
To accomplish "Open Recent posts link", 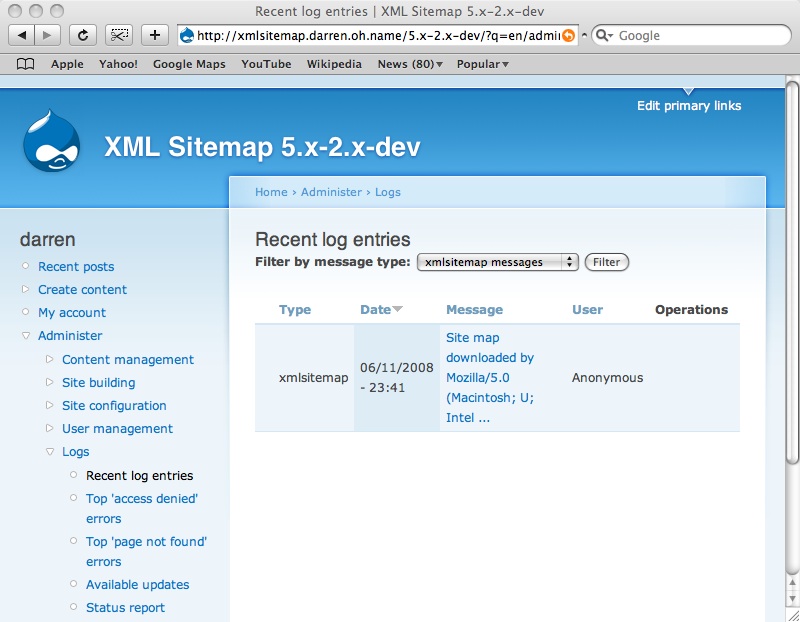I will click(x=76, y=267).
